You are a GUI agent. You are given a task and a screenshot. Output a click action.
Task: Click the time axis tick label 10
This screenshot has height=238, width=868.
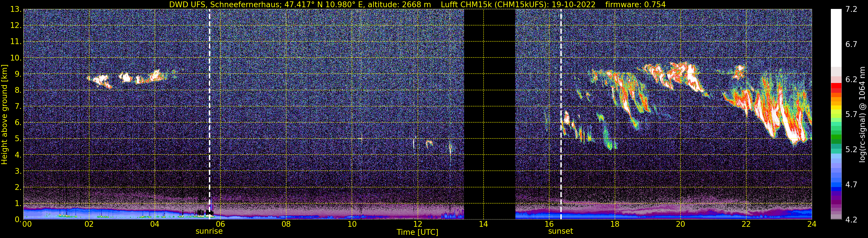coord(352,224)
